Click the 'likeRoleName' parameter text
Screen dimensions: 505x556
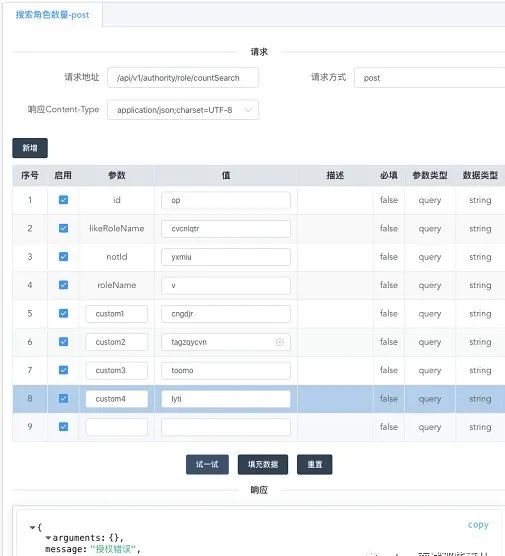click(117, 228)
